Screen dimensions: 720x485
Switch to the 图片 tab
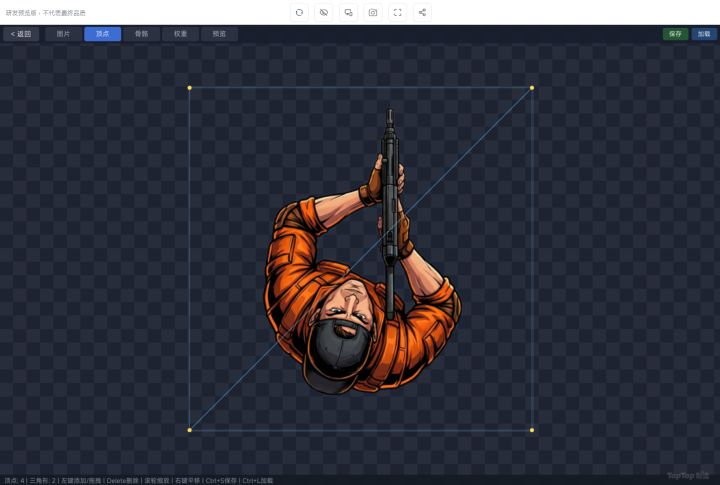pos(63,34)
